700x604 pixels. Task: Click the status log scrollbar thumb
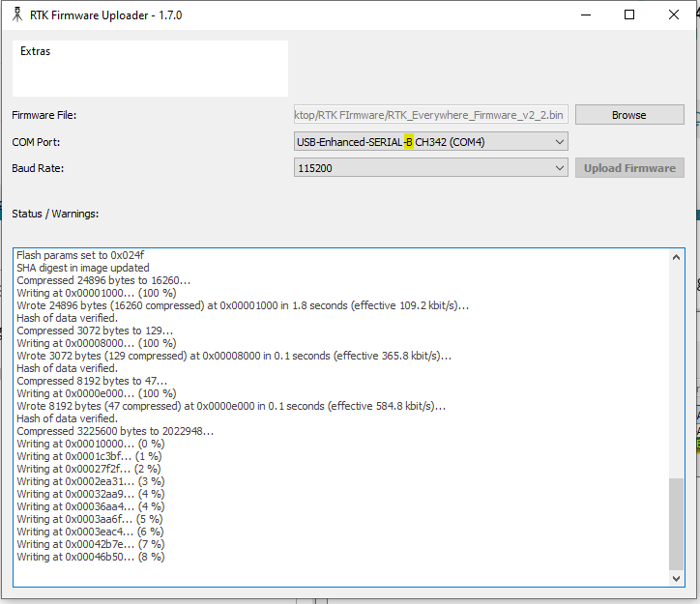[676, 524]
